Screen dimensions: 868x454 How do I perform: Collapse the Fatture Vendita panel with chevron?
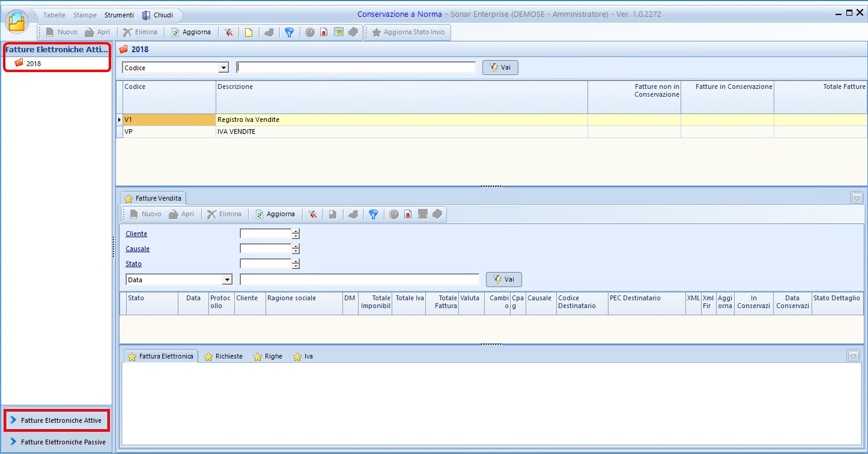[857, 198]
